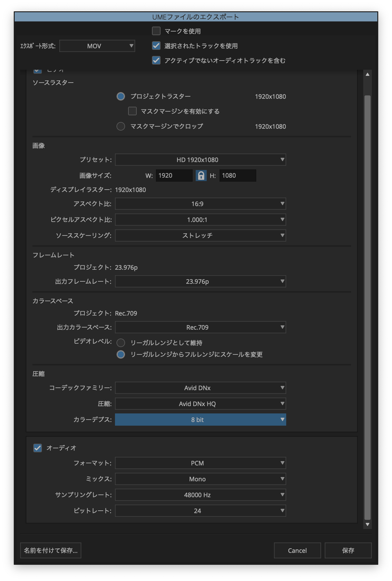Image resolution: width=392 pixels, height=581 pixels.
Task: Click the 保存 button
Action: pyautogui.click(x=348, y=550)
